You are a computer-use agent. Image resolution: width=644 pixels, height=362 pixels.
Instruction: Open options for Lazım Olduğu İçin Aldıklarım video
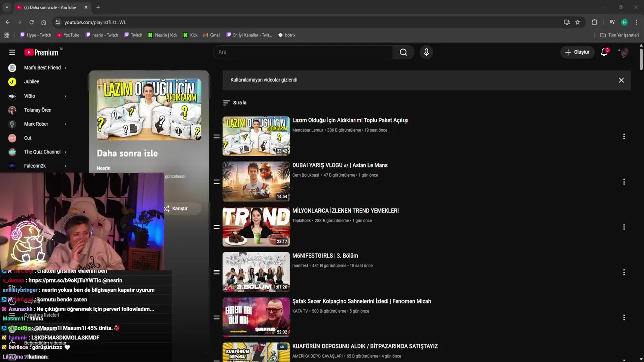point(624,137)
